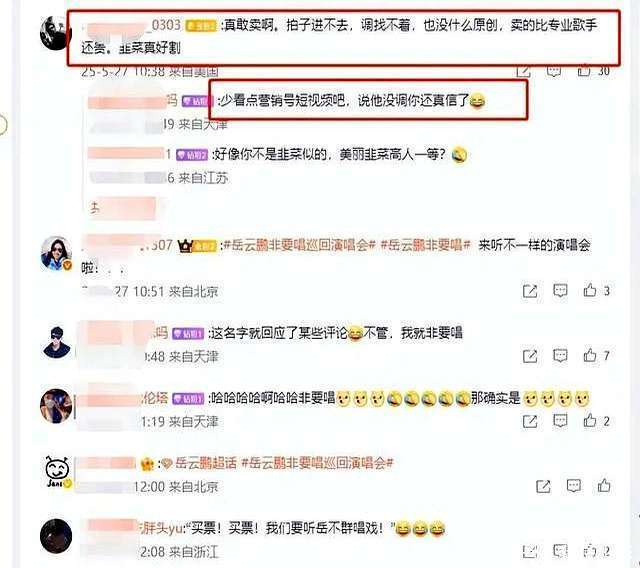640x568 pixels.
Task: Like the 哈哈哈哈啊哈哈非要唱 comment
Action: coord(590,421)
